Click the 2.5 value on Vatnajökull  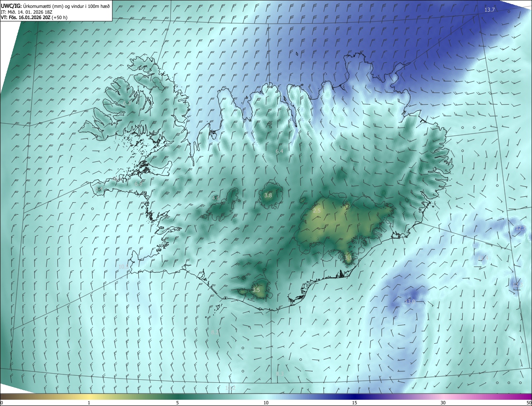click(x=317, y=211)
